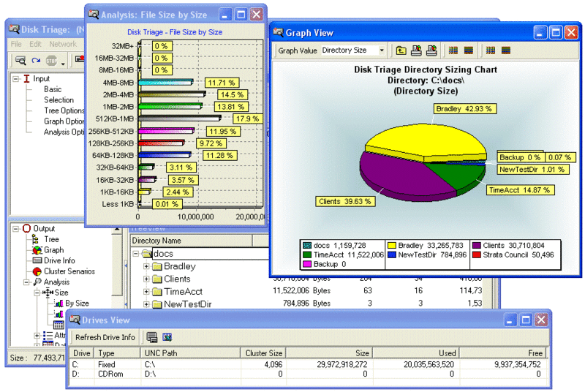Collapse the Size node under Analysis
This screenshot has width=585, height=392.
[37, 293]
